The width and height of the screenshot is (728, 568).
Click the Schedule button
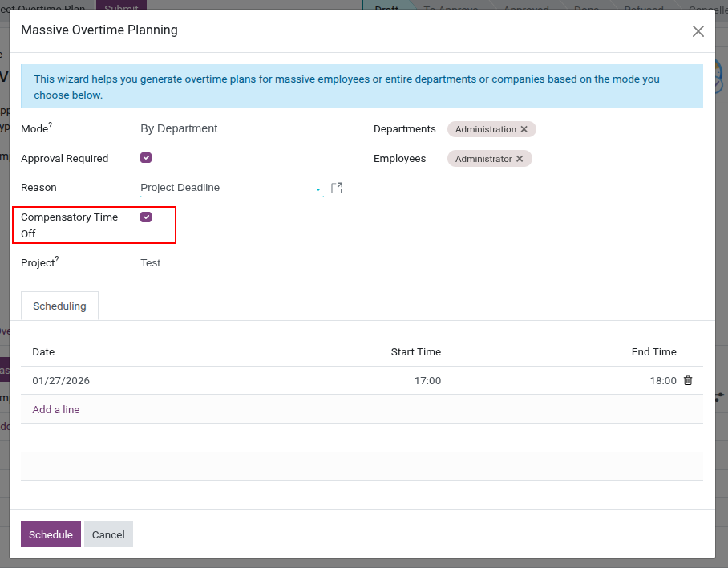pyautogui.click(x=51, y=534)
